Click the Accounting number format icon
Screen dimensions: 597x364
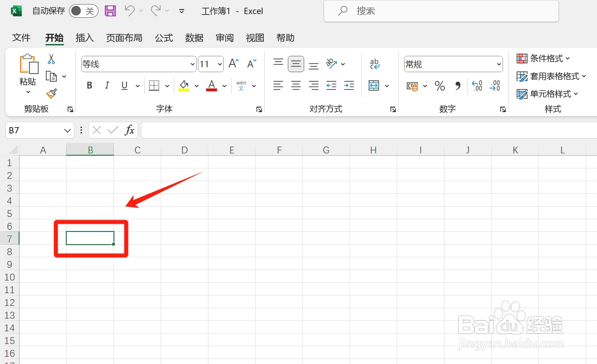(412, 86)
